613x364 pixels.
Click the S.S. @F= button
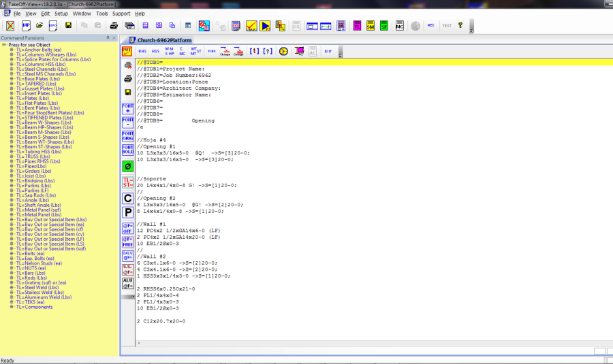[127, 269]
